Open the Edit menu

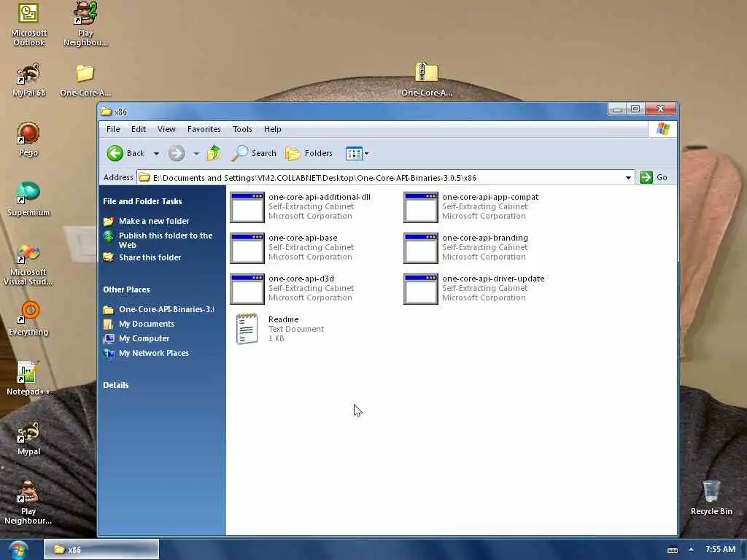139,129
